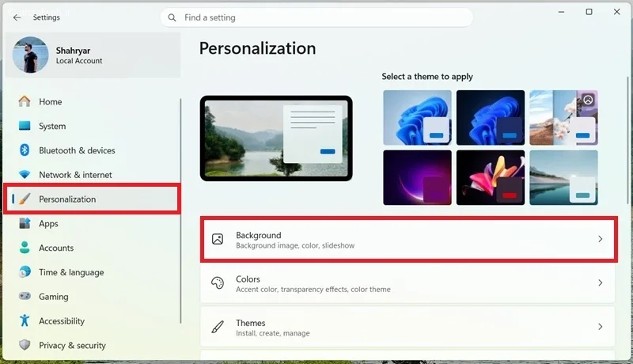Expand the Background settings chevron
The image size is (633, 364).
coord(601,239)
